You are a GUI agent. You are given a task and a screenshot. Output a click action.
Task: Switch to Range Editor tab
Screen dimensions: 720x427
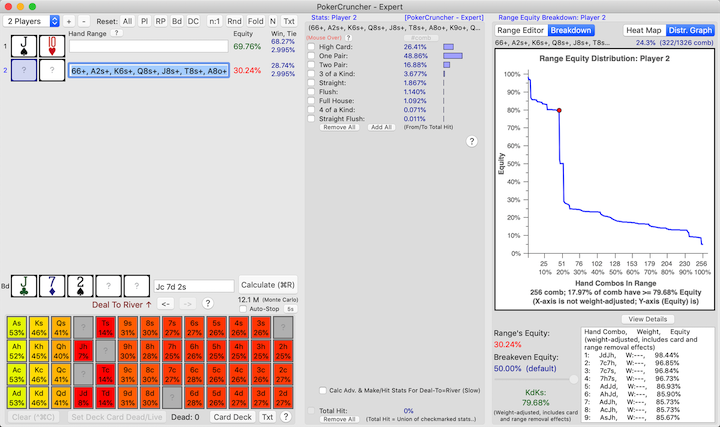[521, 30]
